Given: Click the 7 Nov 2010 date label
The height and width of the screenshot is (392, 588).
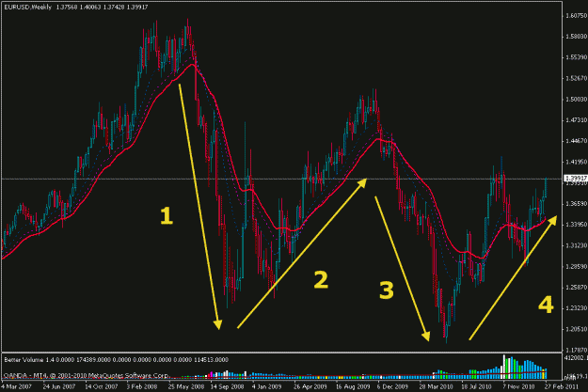Looking at the screenshot, I should pyautogui.click(x=518, y=386).
